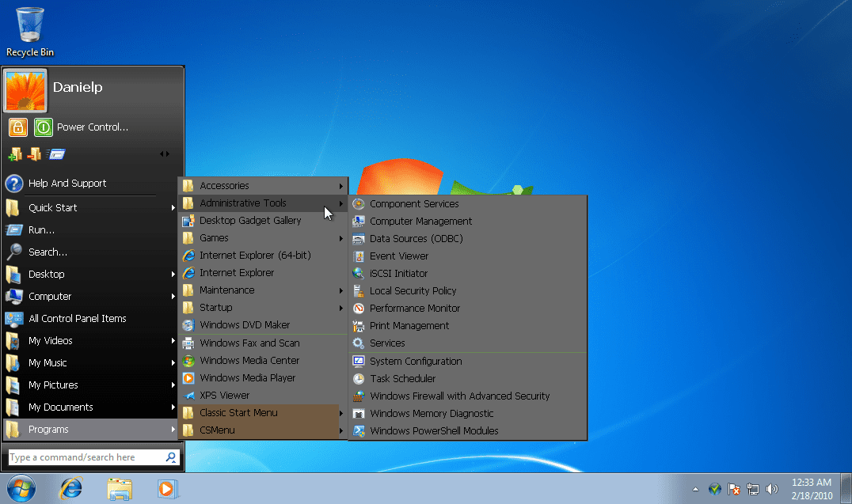
Task: Click the magnifier icon in search box
Action: click(171, 457)
